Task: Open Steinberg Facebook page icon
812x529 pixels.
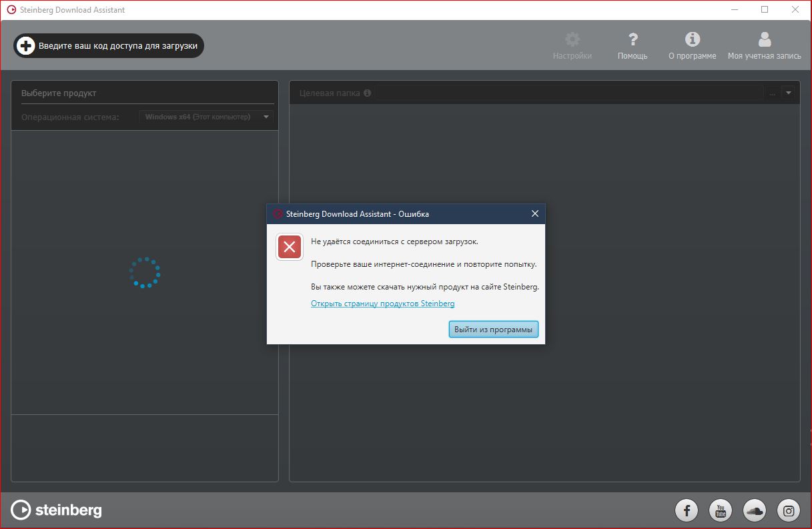Action: [687, 511]
